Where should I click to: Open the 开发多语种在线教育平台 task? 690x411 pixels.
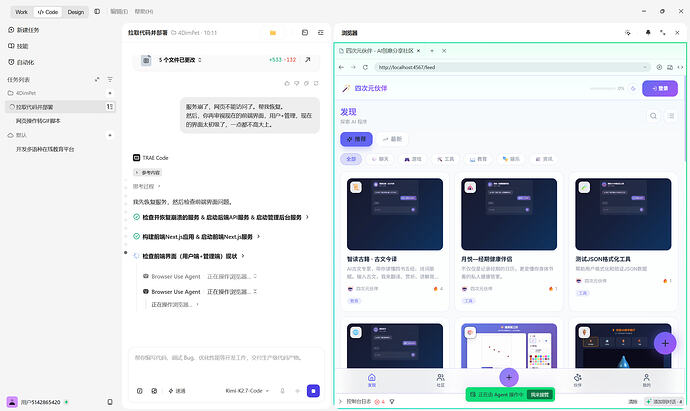45,149
